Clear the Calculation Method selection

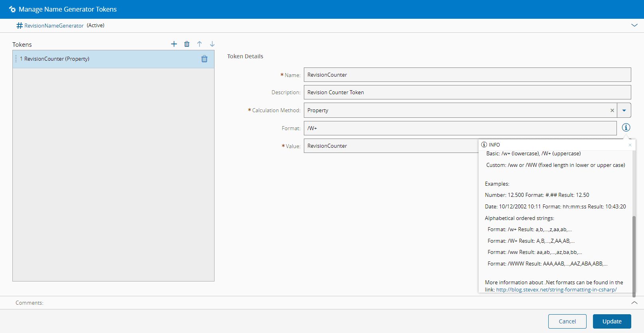(612, 111)
